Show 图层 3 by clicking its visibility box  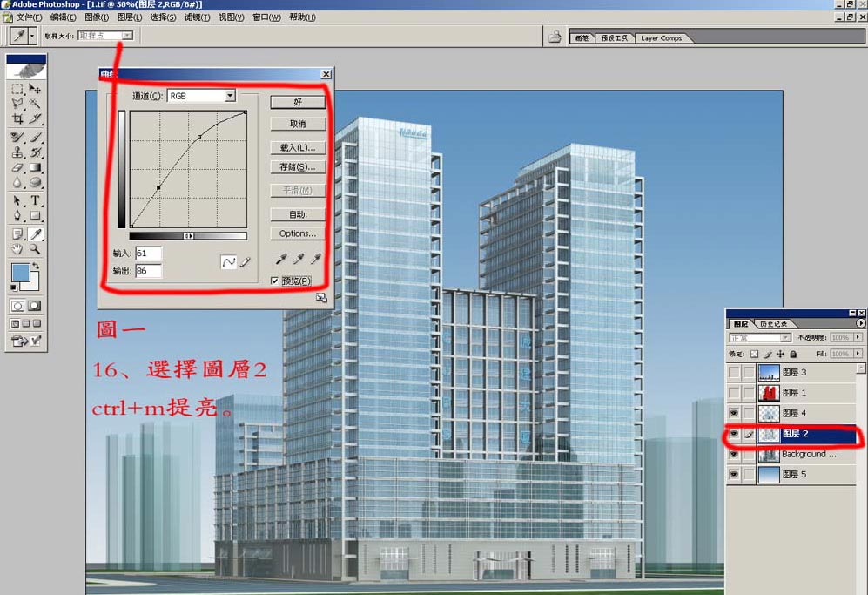(x=734, y=372)
